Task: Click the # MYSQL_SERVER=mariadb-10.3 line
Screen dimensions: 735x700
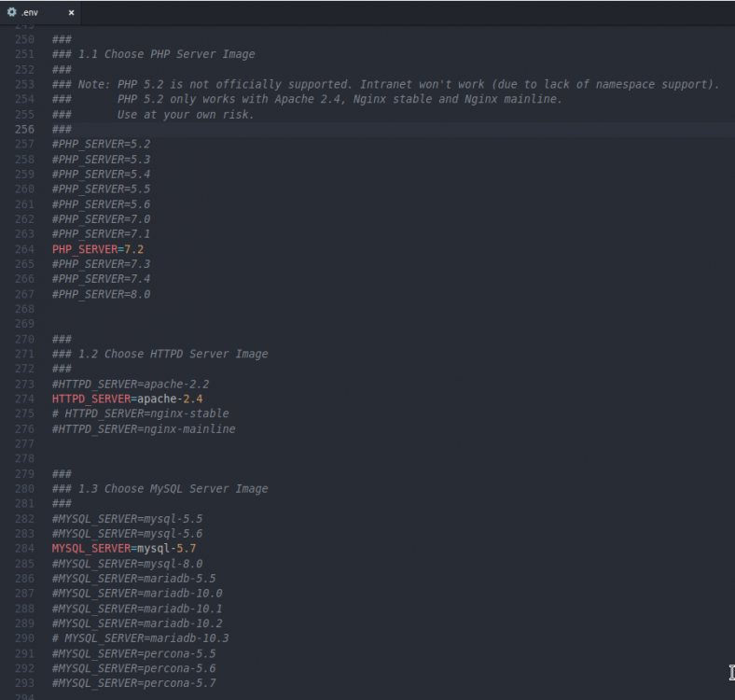Action: (140, 638)
